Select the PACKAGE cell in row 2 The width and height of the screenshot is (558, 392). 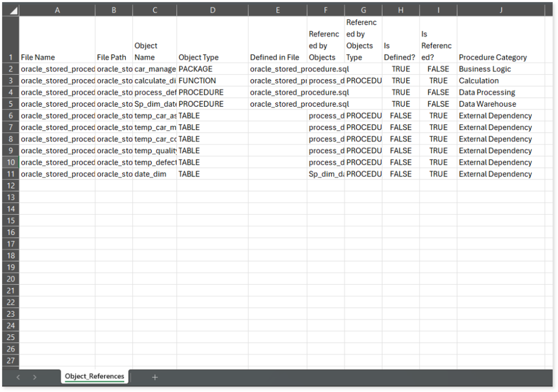click(x=195, y=69)
